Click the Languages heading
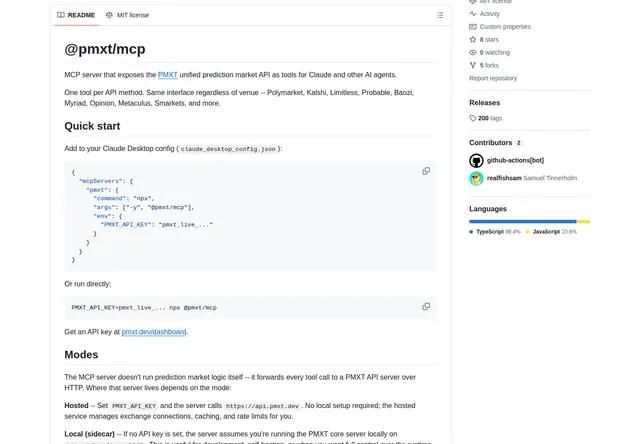The height and width of the screenshot is (444, 640). [x=488, y=209]
